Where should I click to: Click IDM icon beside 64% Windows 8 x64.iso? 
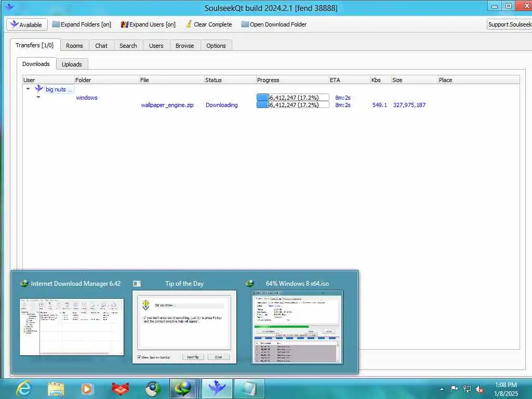(x=250, y=283)
